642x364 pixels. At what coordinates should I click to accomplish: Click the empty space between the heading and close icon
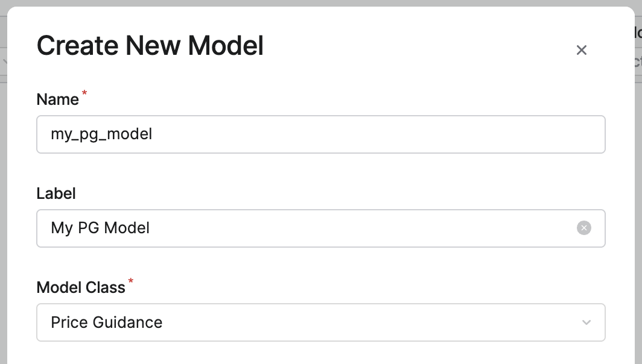tap(418, 46)
